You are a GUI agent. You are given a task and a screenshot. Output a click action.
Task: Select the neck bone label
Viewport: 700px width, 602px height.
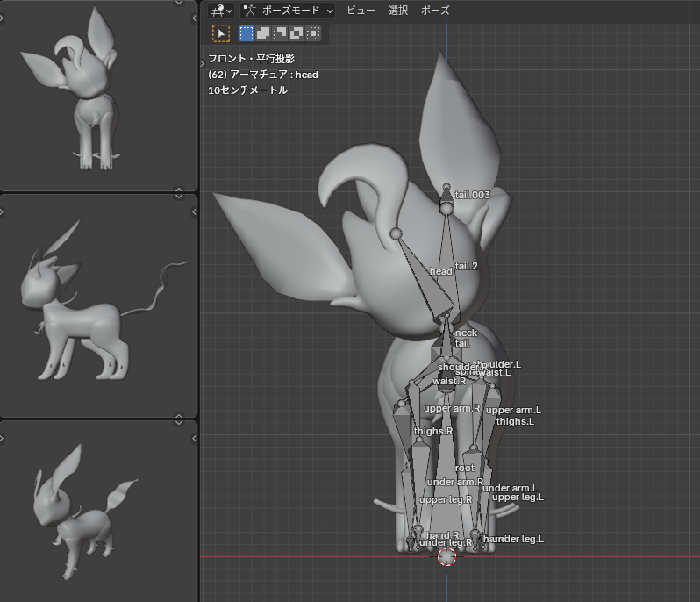[466, 333]
